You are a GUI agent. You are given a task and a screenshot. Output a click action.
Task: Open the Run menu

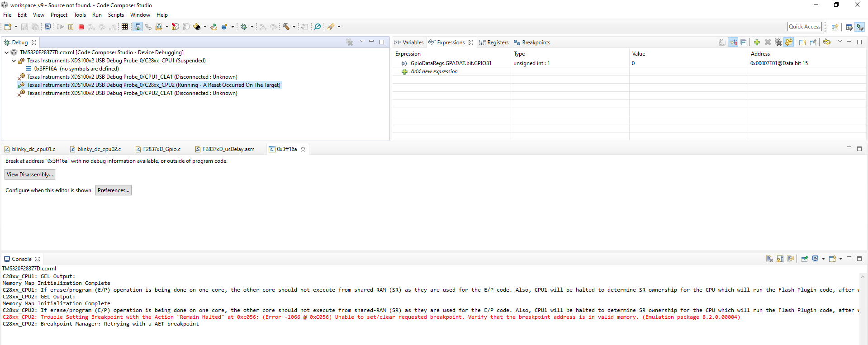pos(97,15)
